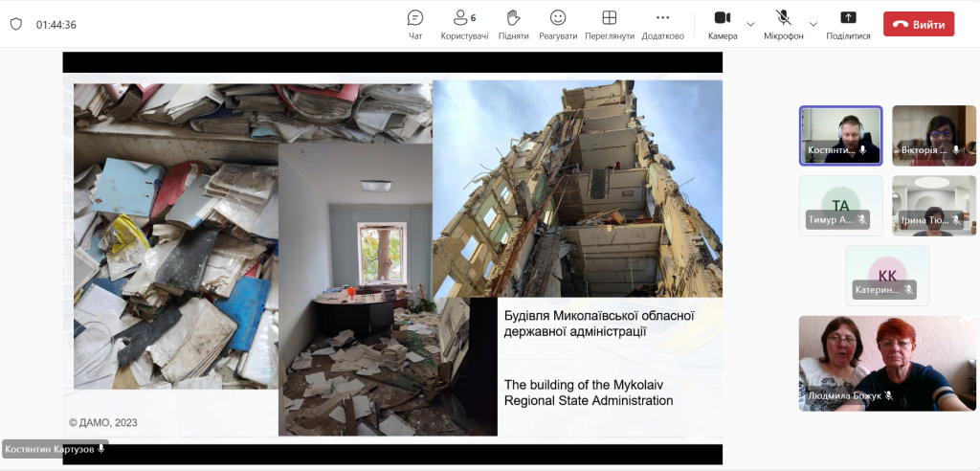Open Додатково more options menu
The image size is (980, 471).
tap(662, 24)
